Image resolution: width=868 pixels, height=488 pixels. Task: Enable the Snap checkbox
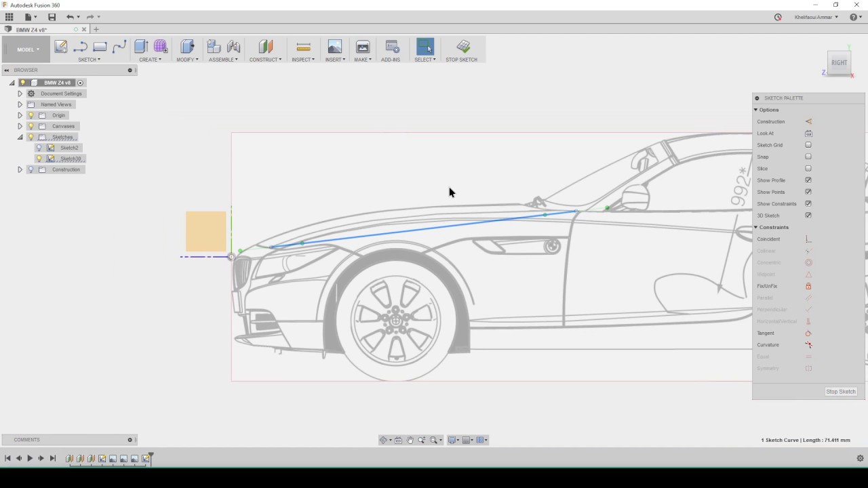(808, 157)
